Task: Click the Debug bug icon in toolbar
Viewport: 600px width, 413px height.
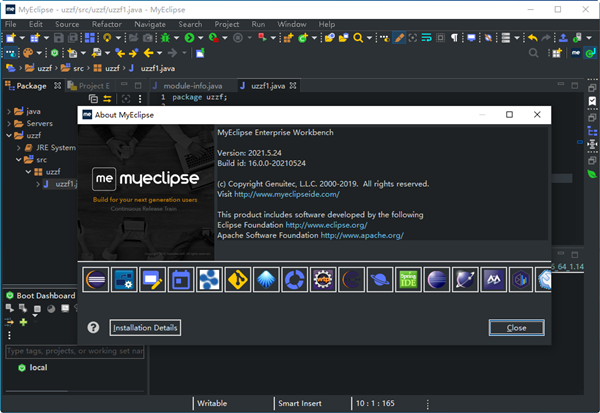Action: point(165,38)
